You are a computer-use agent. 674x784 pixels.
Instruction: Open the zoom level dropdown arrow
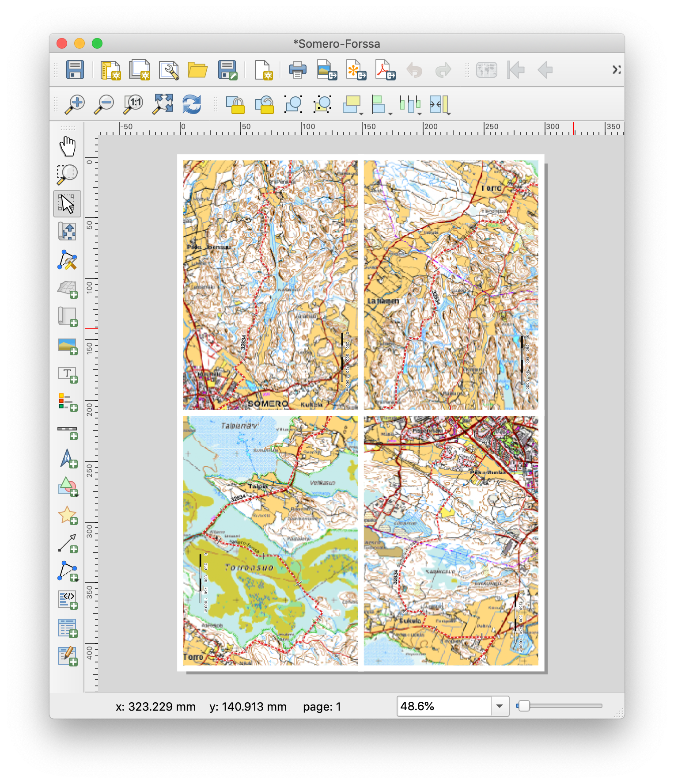pyautogui.click(x=500, y=706)
